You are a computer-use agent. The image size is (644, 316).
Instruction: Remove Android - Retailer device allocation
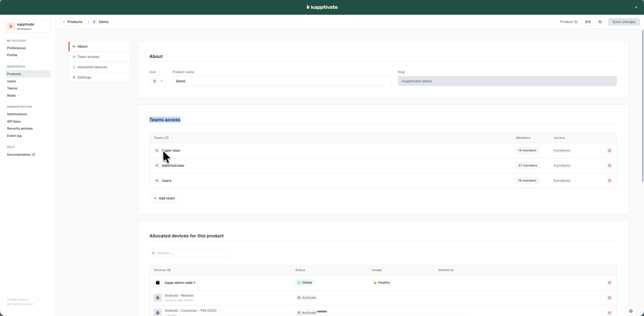[x=609, y=298]
